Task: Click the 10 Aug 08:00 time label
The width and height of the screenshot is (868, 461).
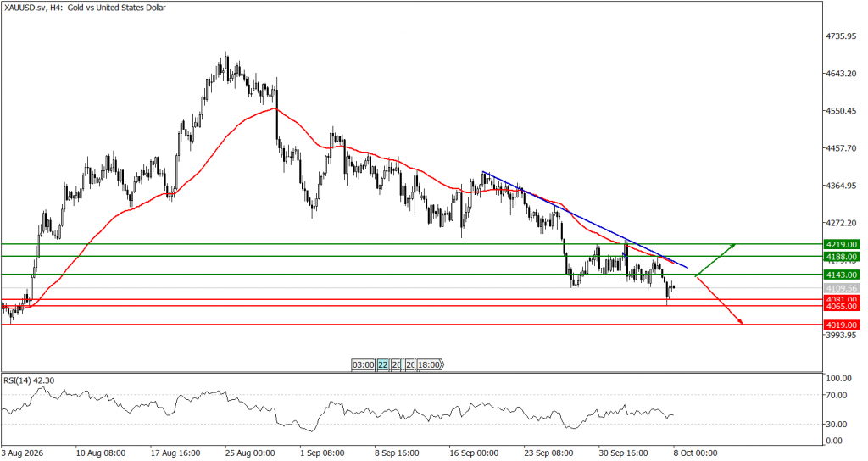Action: click(x=100, y=453)
